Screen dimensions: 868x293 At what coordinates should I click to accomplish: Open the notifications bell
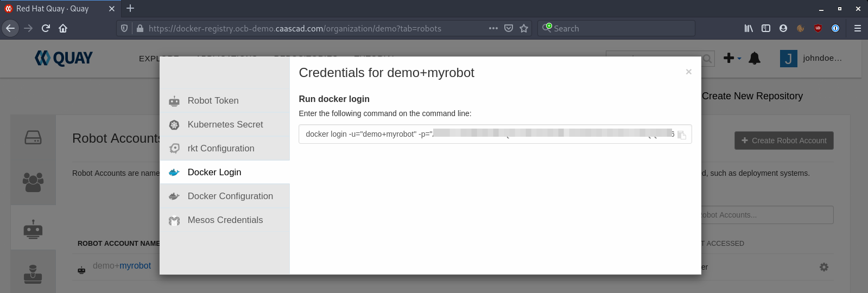click(x=755, y=58)
